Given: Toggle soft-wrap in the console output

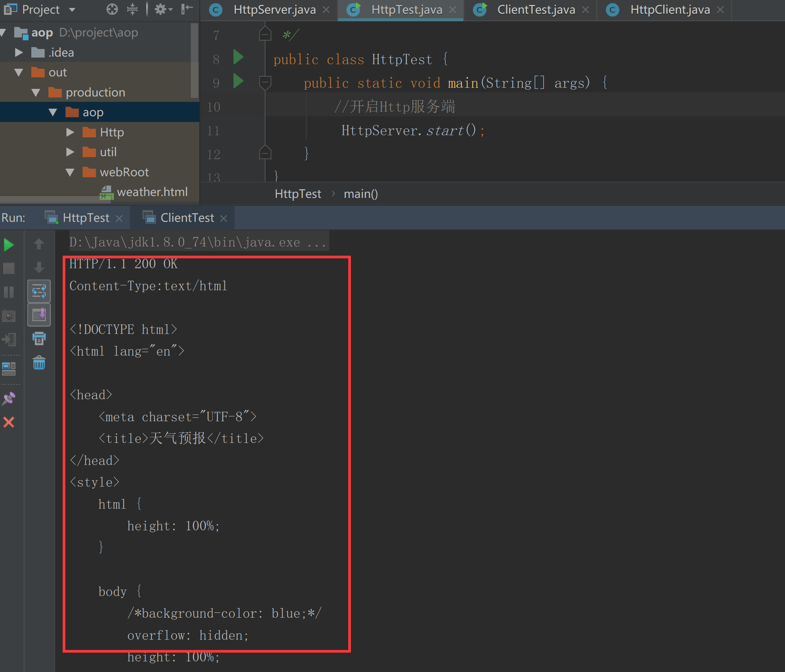Looking at the screenshot, I should [39, 291].
